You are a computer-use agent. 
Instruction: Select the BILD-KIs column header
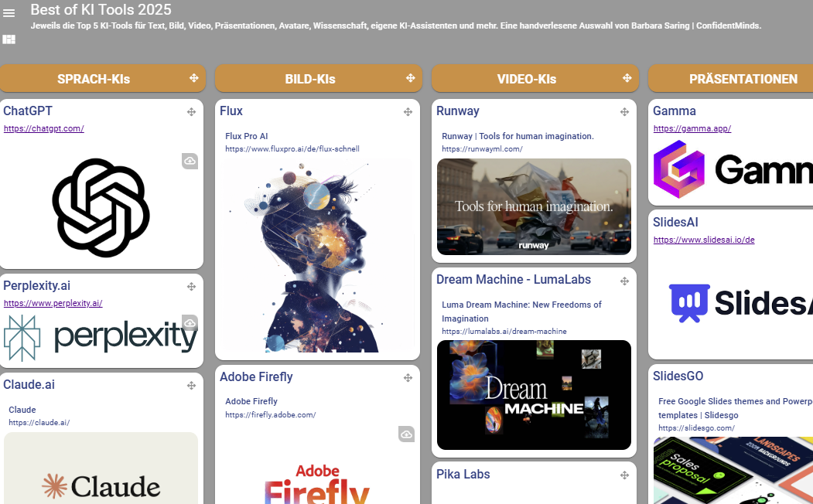319,78
